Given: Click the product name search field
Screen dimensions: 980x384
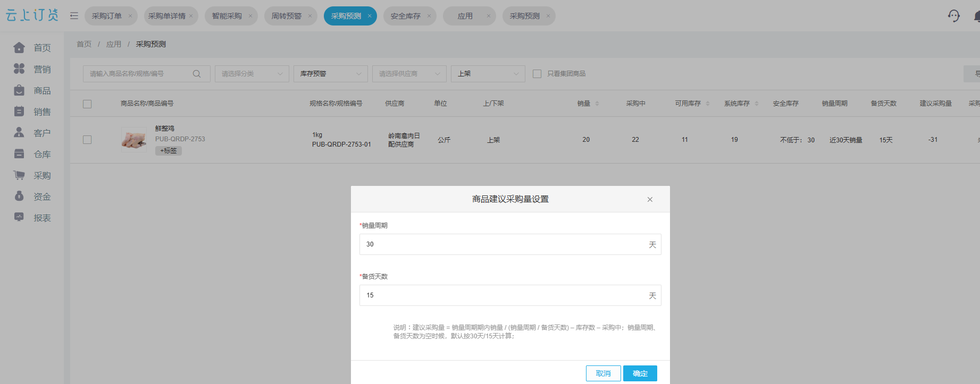Looking at the screenshot, I should 147,74.
